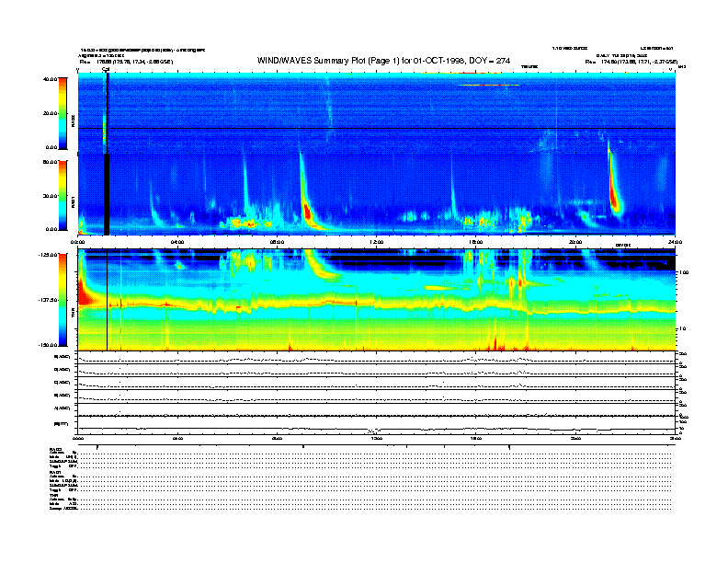This screenshot has height=563, width=728.
Task: Click the 12:00 time axis label below RAD1
Action: point(376,242)
